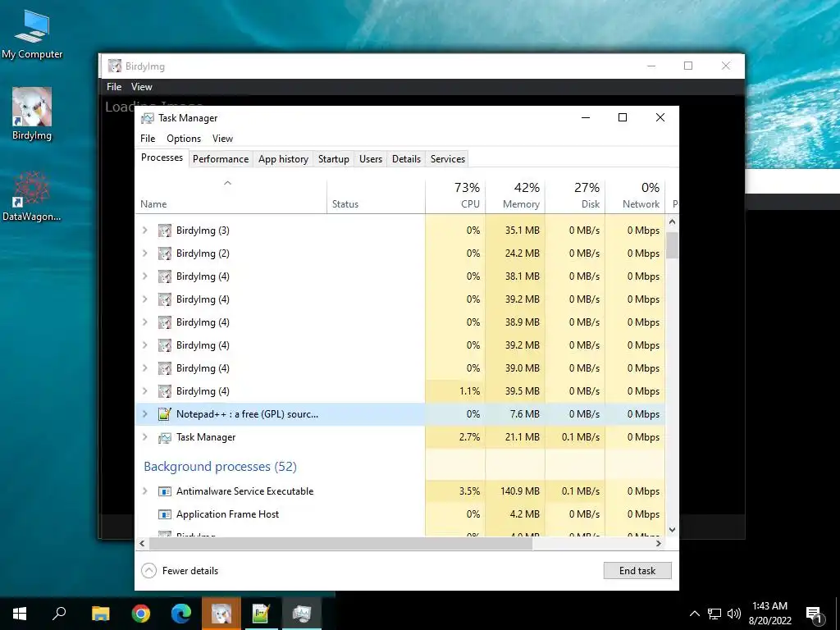Select the BirdyImg desktop shortcut
Viewport: 840px width, 630px height.
(32, 114)
